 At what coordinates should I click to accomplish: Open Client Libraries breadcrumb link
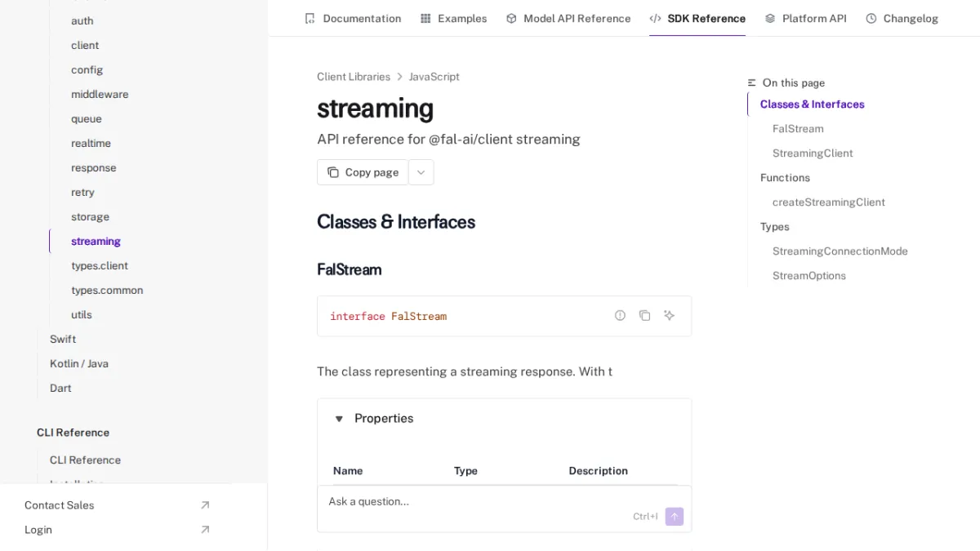pyautogui.click(x=354, y=77)
